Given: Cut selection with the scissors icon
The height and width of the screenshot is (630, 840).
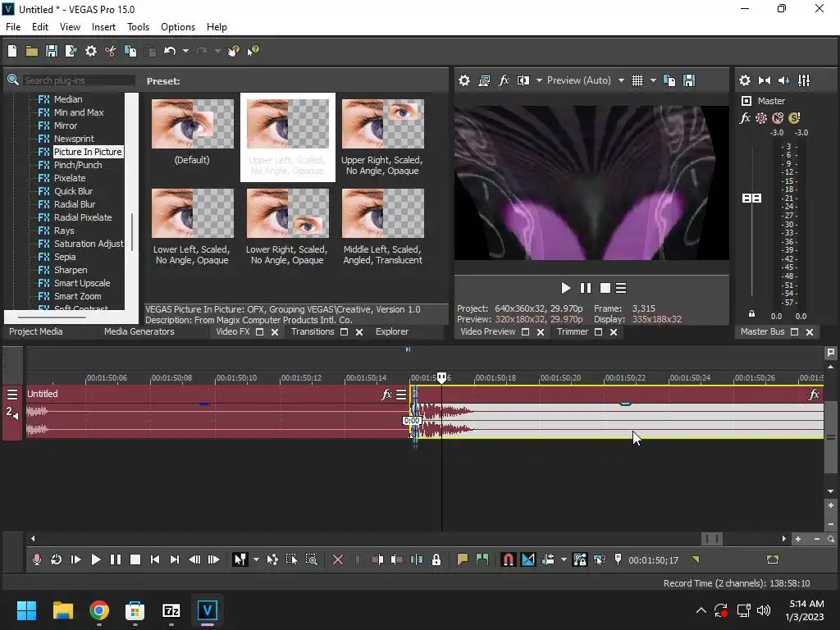Looking at the screenshot, I should 111,51.
